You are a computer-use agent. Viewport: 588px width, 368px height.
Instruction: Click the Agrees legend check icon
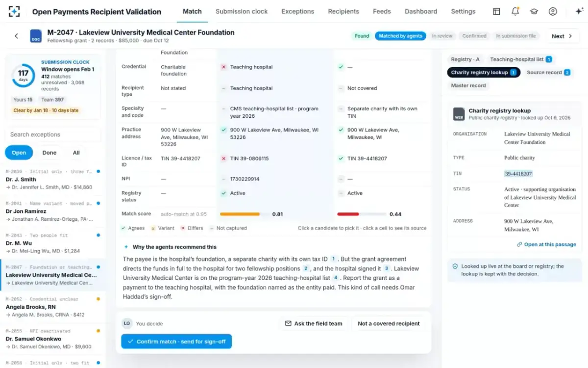pyautogui.click(x=123, y=228)
